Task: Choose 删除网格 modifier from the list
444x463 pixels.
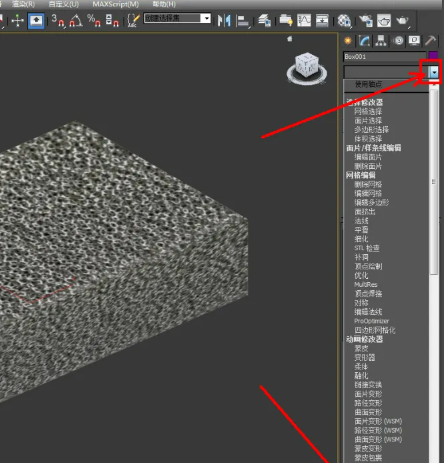Action: coord(368,184)
